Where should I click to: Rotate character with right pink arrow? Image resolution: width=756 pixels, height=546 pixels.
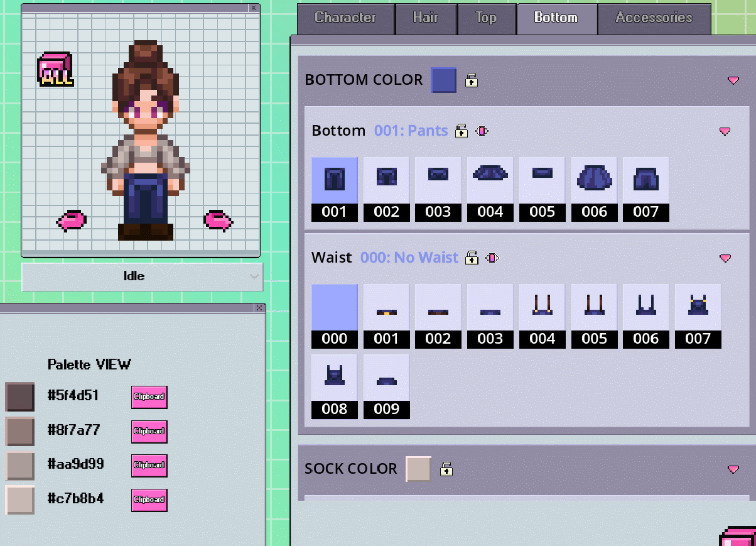tap(219, 221)
